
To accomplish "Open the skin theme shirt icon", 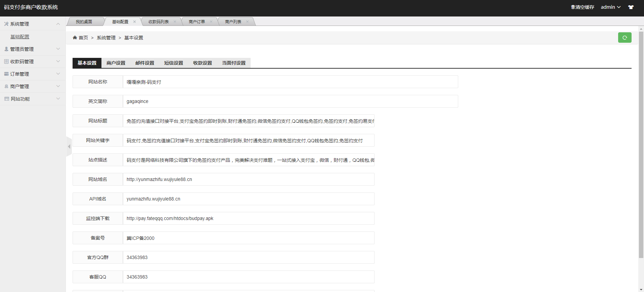I will coord(631,7).
